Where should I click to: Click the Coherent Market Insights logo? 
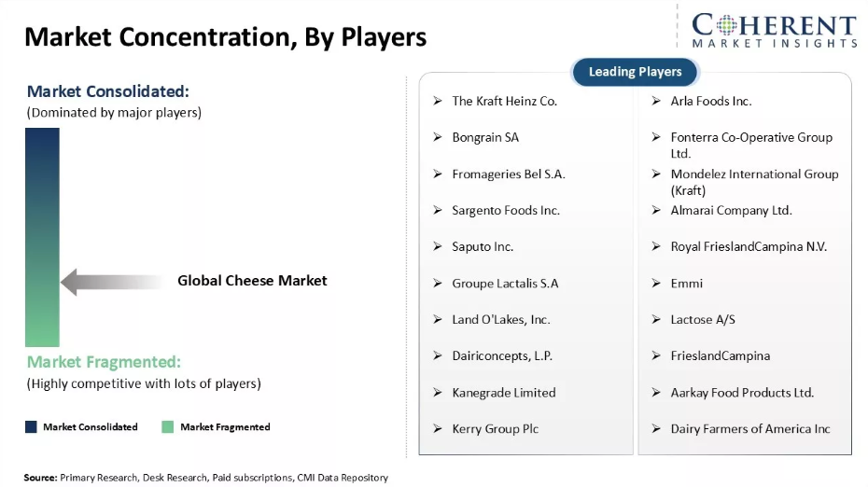[774, 31]
